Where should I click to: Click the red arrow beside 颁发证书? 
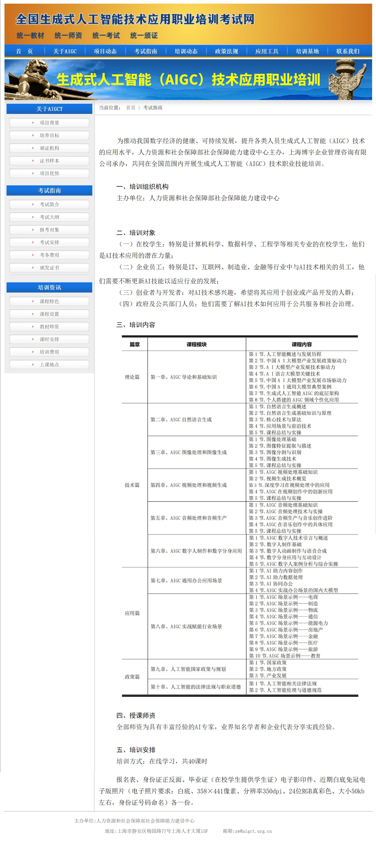point(33,268)
